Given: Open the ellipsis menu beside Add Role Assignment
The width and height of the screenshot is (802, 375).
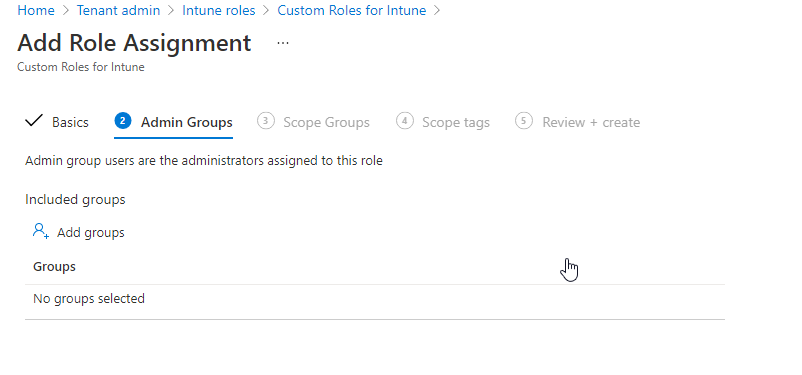Looking at the screenshot, I should point(283,43).
